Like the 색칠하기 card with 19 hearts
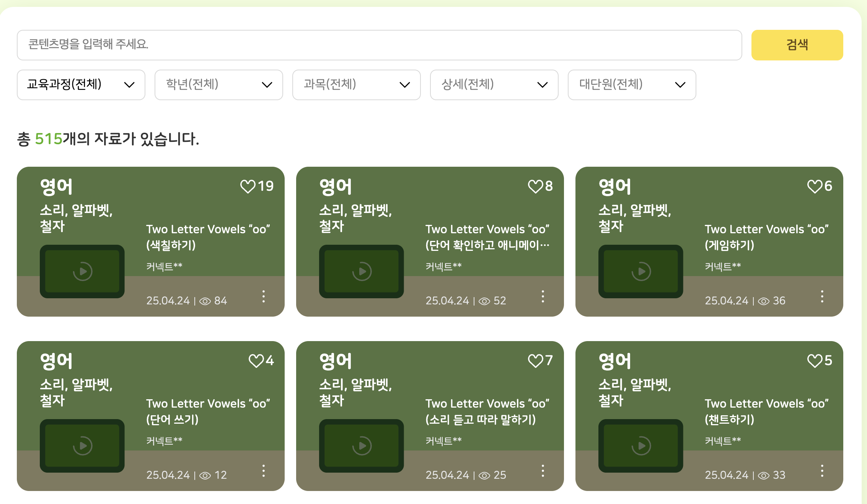This screenshot has height=504, width=867. (248, 187)
